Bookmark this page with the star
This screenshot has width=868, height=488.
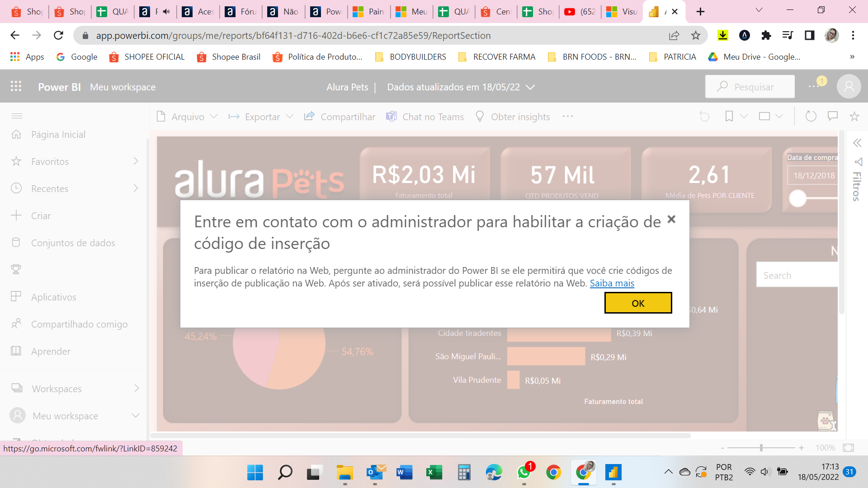point(696,35)
